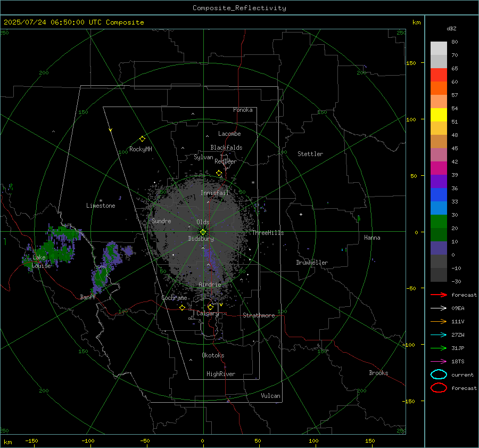Click the magenta 39 dBZ color swatch
The image size is (479, 448).
click(x=439, y=168)
